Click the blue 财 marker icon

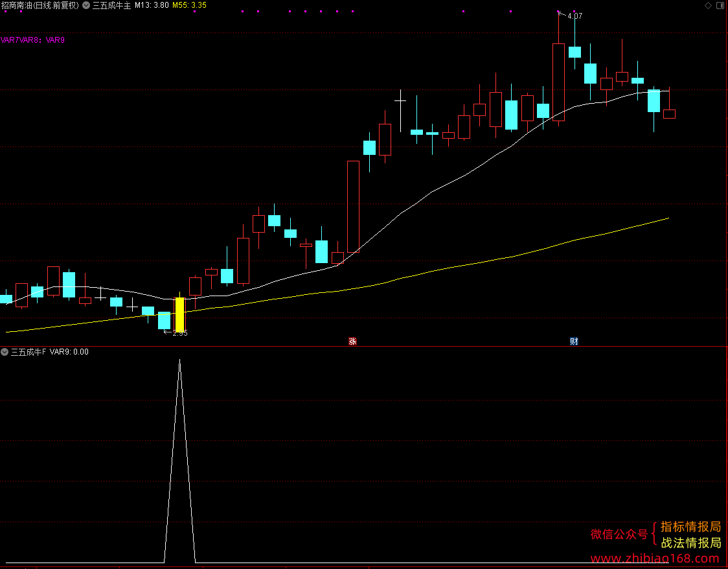[574, 342]
